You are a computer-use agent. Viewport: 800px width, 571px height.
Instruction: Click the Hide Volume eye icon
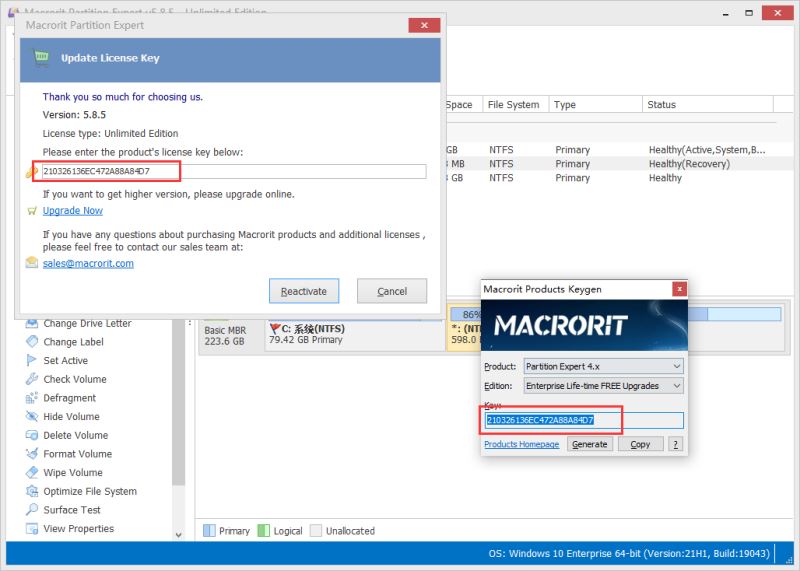tap(32, 416)
